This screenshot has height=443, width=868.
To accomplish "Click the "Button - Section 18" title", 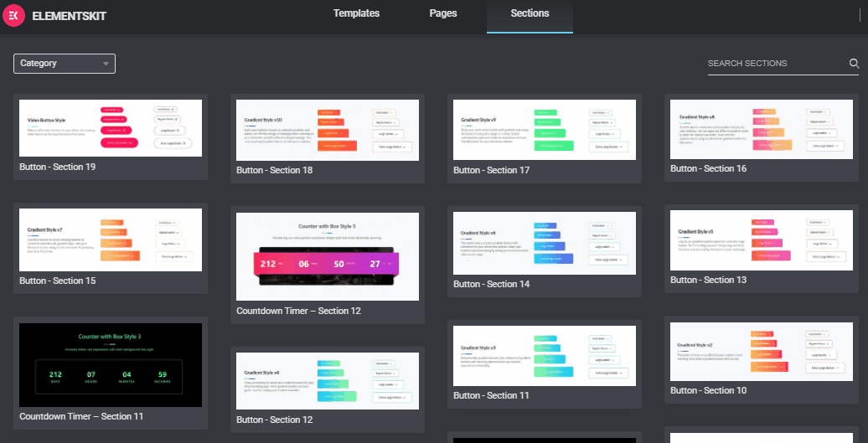I will [x=275, y=170].
